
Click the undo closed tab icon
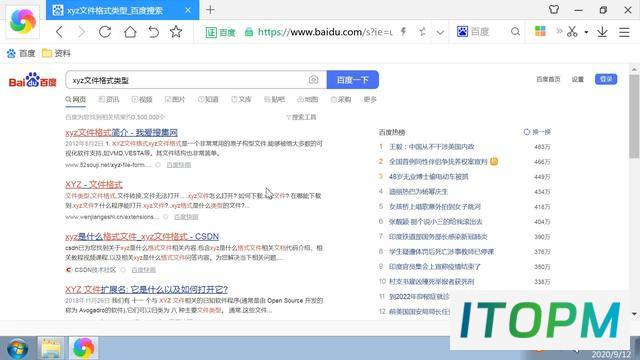pos(153,31)
